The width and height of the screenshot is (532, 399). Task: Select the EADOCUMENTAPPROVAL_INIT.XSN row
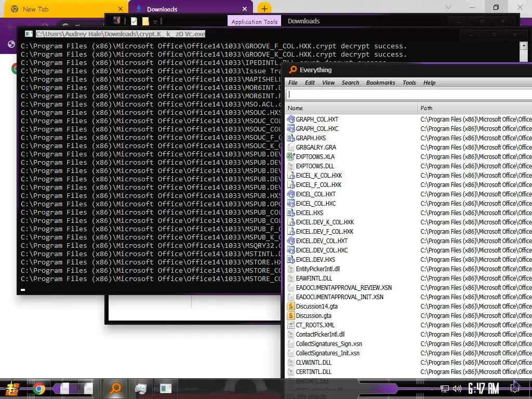click(x=408, y=297)
